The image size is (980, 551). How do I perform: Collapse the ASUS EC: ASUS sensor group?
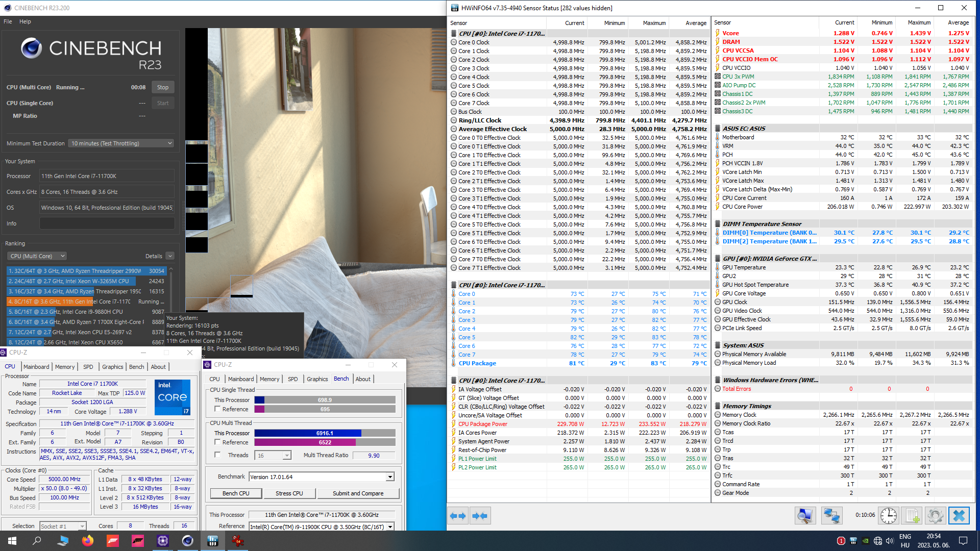pos(717,129)
